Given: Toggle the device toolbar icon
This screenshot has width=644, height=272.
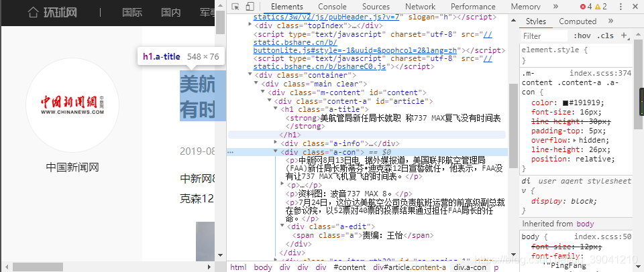Looking at the screenshot, I should coord(250,7).
